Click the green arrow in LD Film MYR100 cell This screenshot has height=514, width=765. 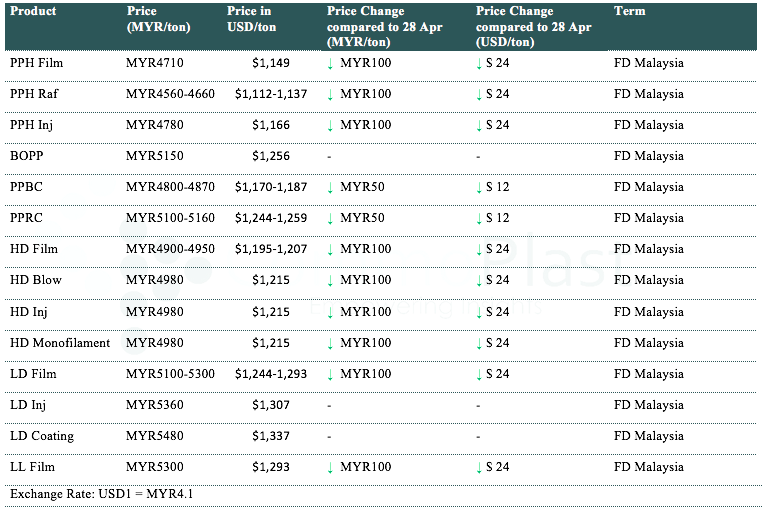pos(331,374)
